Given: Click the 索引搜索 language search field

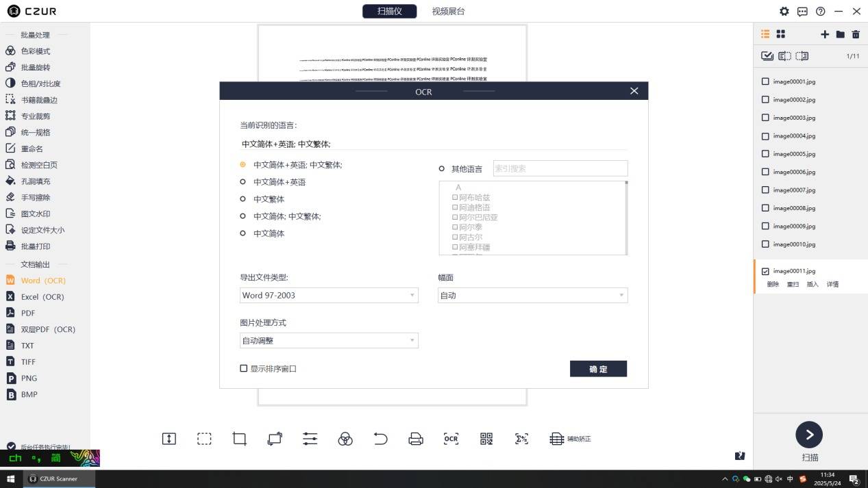Looking at the screenshot, I should [560, 168].
